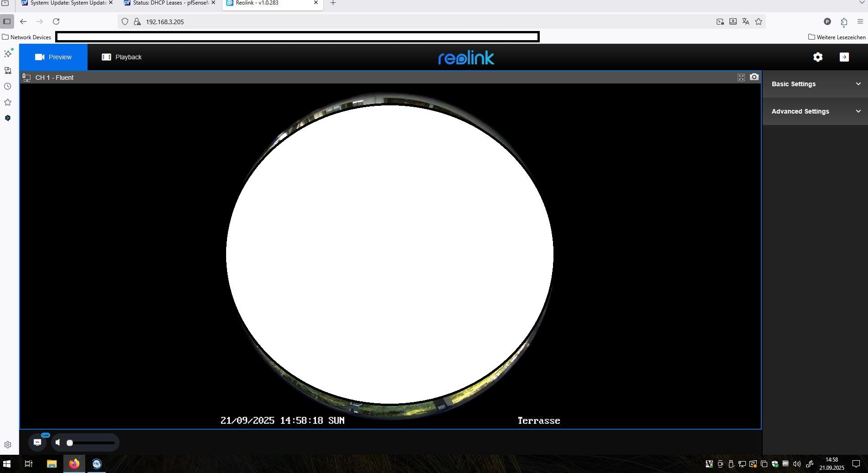Switch to the Preview tab
The width and height of the screenshot is (868, 473).
point(53,57)
